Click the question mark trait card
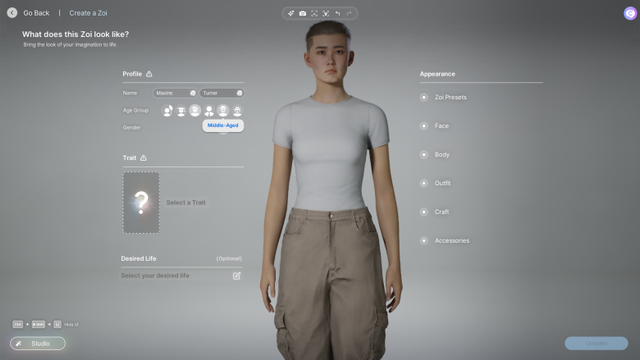This screenshot has width=640, height=360. click(141, 202)
